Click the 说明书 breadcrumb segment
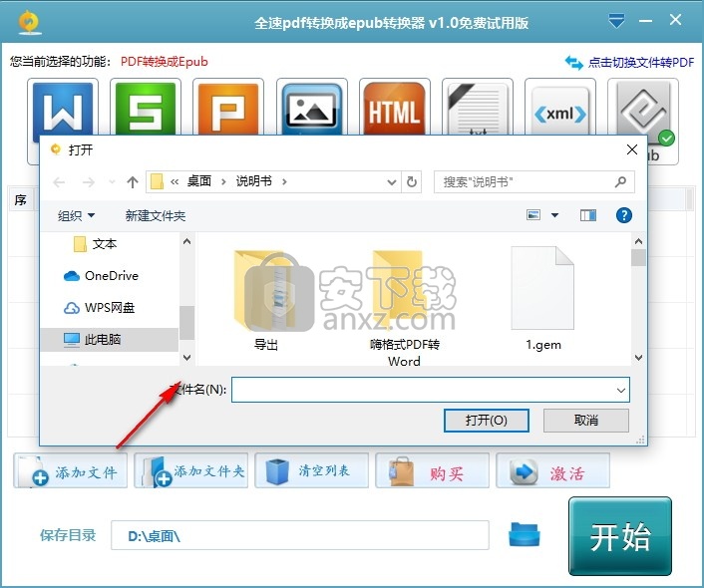The width and height of the screenshot is (704, 588). point(253,181)
